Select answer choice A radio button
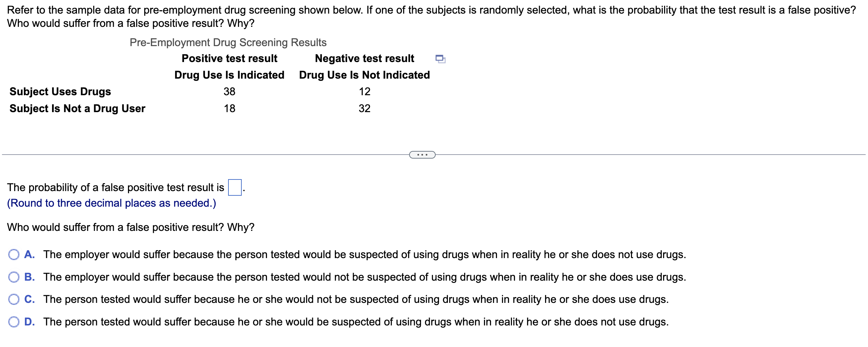This screenshot has width=868, height=347. pyautogui.click(x=14, y=255)
